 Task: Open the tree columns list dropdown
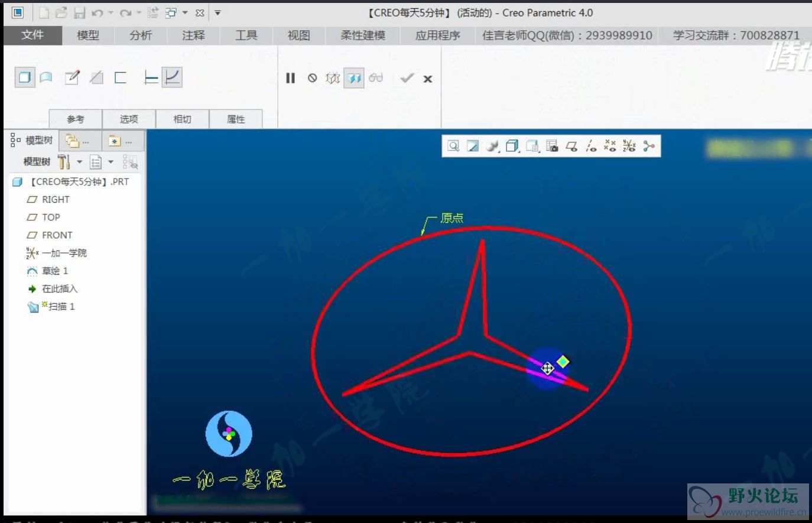point(101,162)
